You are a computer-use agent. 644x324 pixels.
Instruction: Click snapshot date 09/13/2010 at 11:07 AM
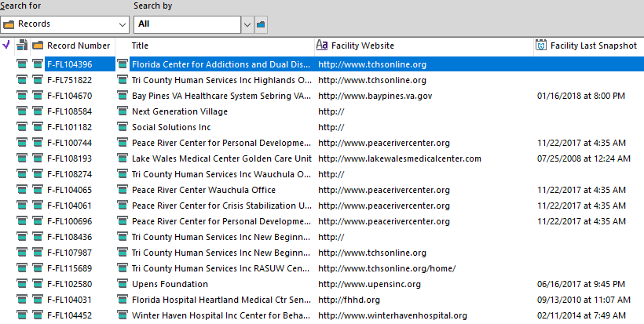click(x=584, y=300)
